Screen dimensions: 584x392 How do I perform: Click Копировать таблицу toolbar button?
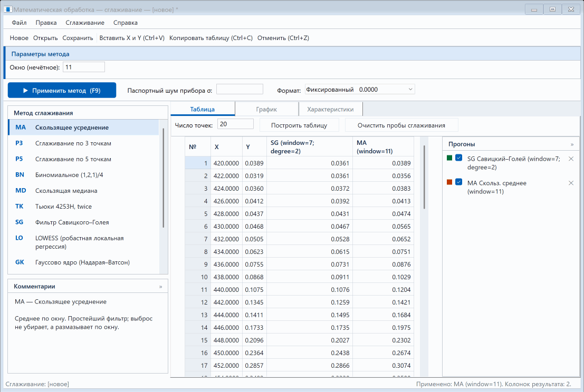point(211,38)
